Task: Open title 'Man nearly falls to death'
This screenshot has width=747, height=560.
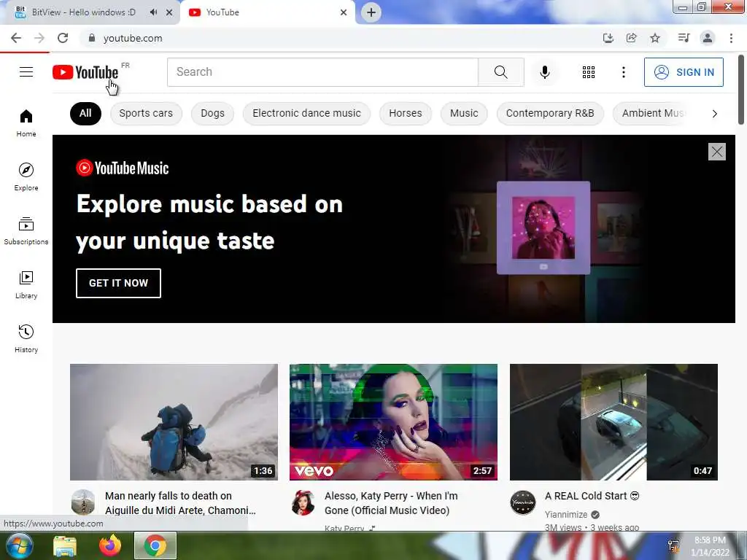Action: [181, 503]
